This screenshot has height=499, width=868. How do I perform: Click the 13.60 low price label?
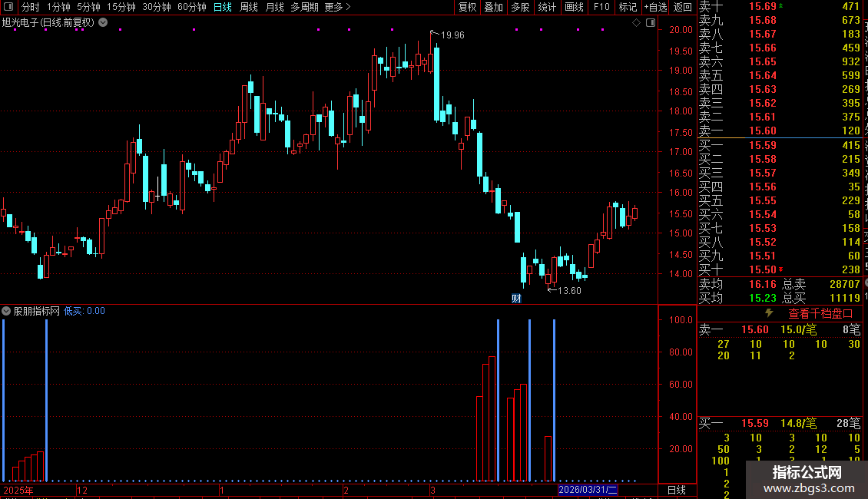(569, 291)
